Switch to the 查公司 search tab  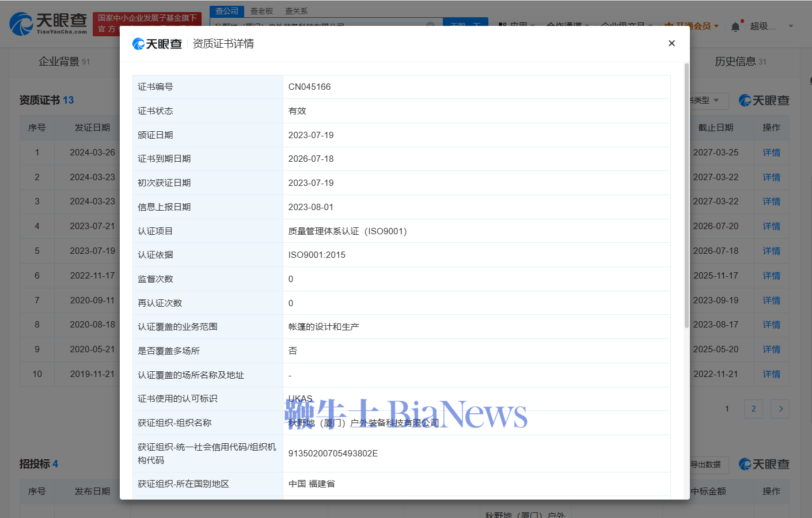pos(227,11)
